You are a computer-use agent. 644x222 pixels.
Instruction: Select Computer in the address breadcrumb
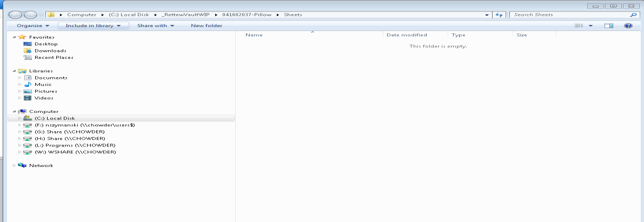[x=82, y=15]
